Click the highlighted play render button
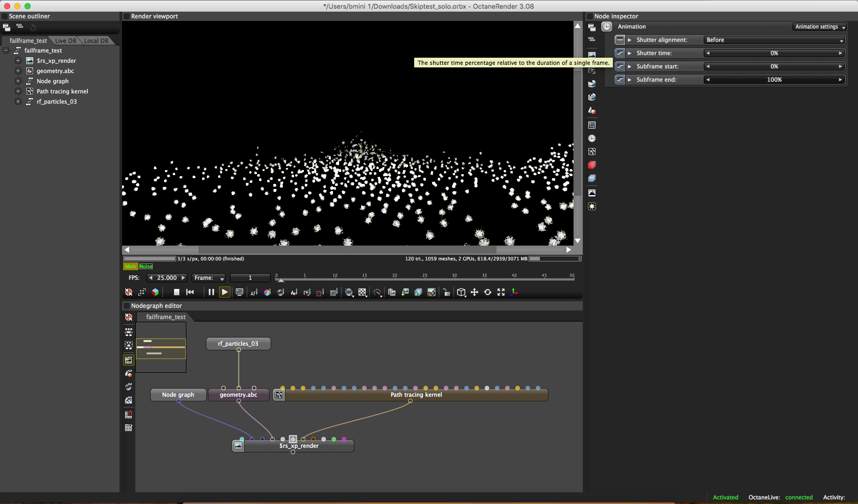 [225, 292]
